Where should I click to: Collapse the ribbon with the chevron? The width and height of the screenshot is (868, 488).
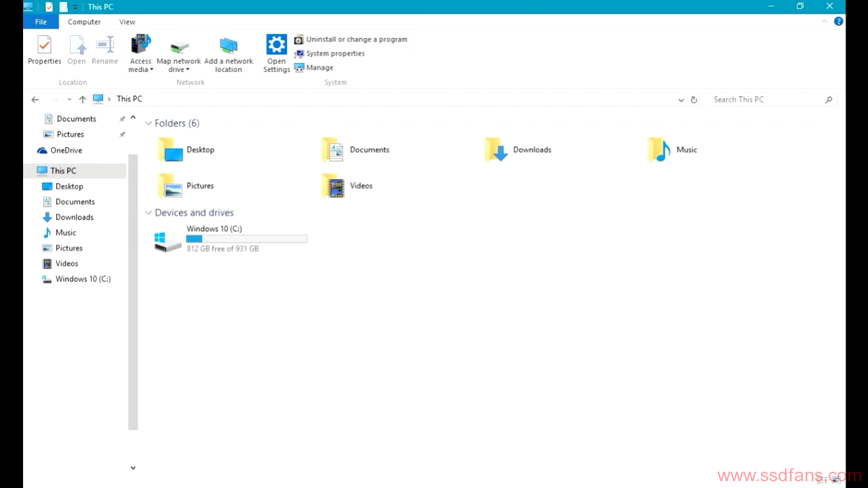(825, 22)
